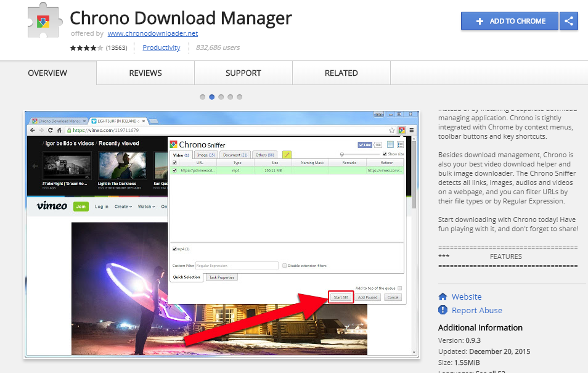
Task: Click the Chrono extension icon in the pictured toolbar
Action: (402, 130)
